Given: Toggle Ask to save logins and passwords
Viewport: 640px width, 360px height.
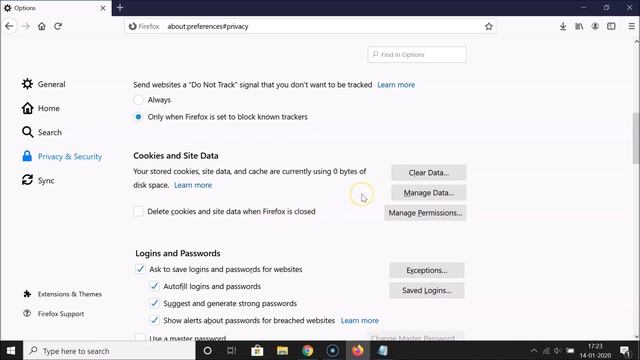Looking at the screenshot, I should click(x=140, y=269).
